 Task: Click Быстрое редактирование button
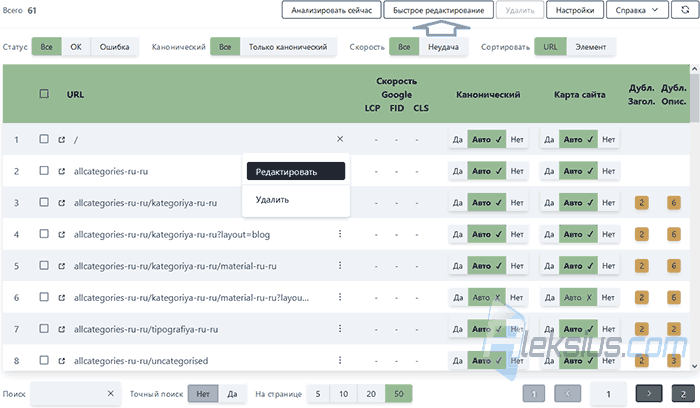pos(438,10)
